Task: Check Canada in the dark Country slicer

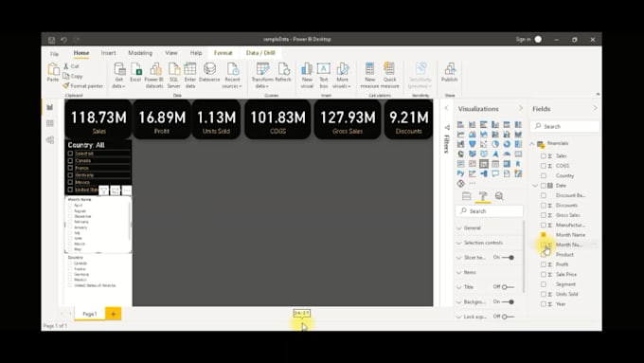Action: (x=70, y=161)
